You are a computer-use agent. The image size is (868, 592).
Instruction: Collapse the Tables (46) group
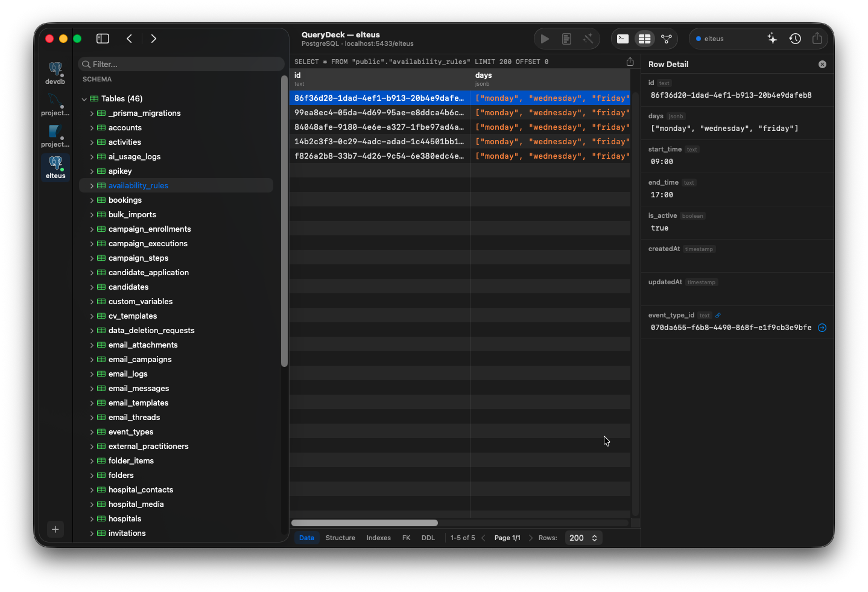coord(84,99)
